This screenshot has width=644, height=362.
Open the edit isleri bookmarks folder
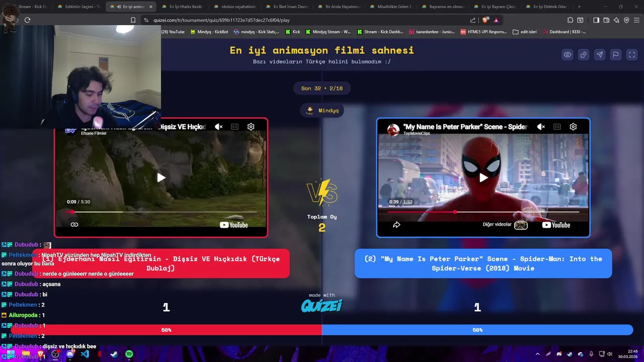525,32
